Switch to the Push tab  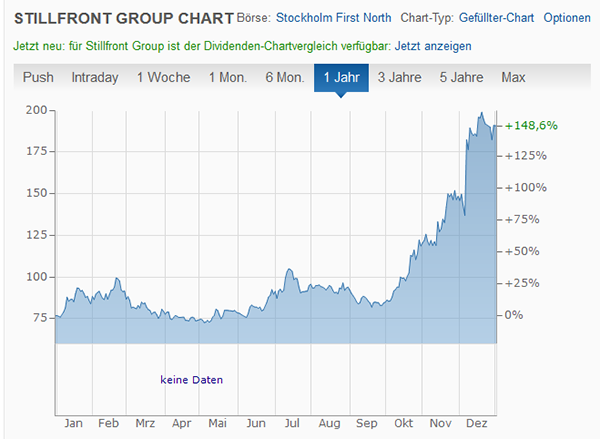[x=38, y=77]
